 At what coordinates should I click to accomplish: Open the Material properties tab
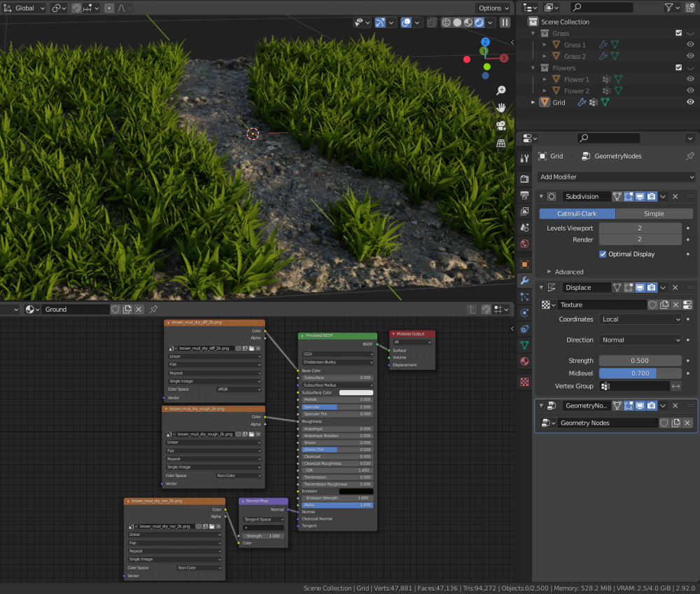coord(524,361)
